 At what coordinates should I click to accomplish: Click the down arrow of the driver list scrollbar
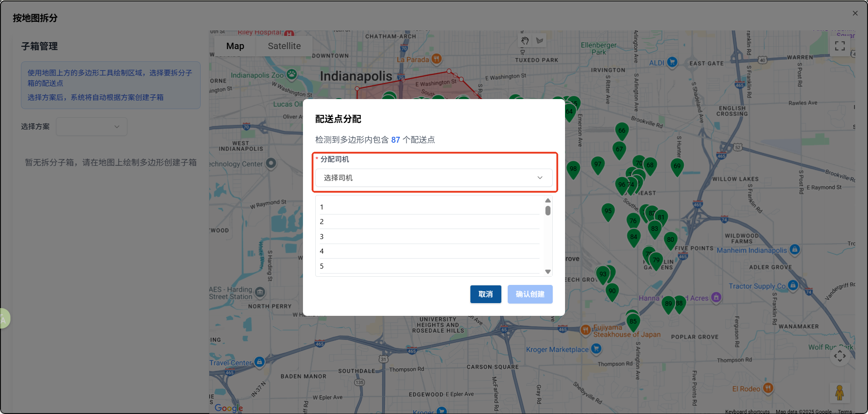pos(547,271)
